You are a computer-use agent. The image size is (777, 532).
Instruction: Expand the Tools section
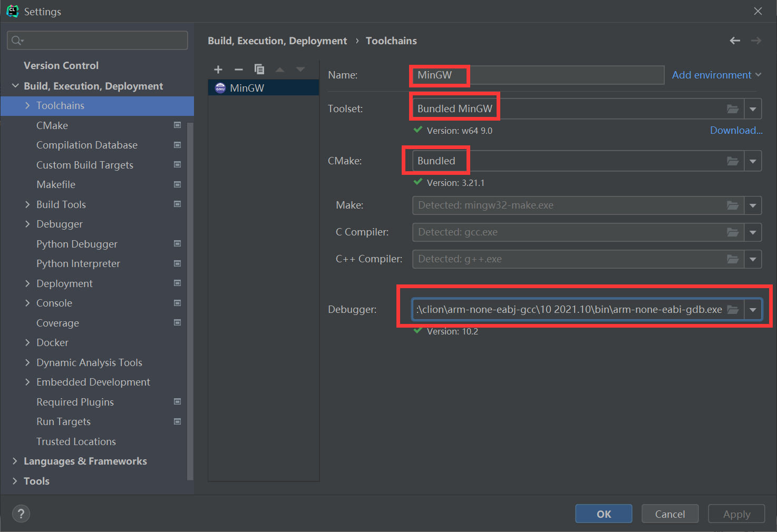[x=15, y=481]
